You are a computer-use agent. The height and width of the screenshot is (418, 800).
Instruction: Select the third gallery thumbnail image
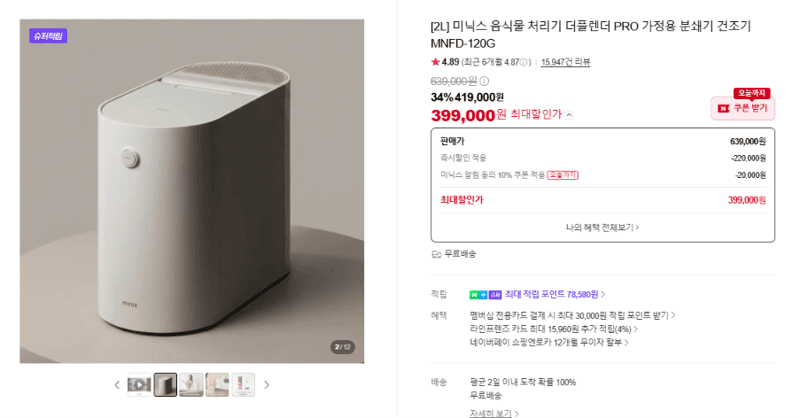click(191, 385)
